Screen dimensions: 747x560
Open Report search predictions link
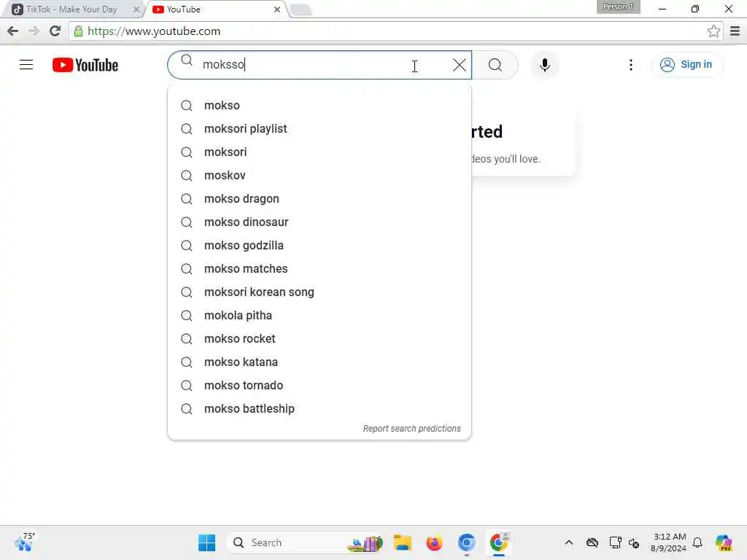tap(411, 429)
